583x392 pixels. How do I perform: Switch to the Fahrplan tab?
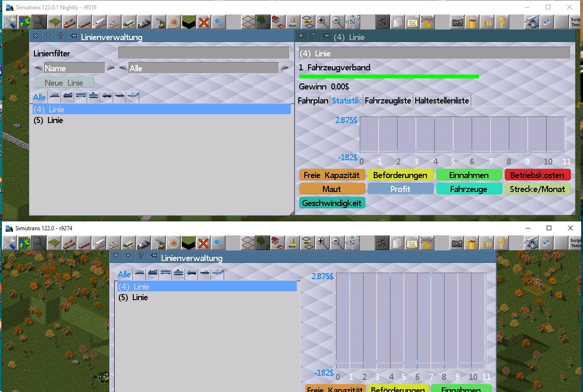(313, 100)
